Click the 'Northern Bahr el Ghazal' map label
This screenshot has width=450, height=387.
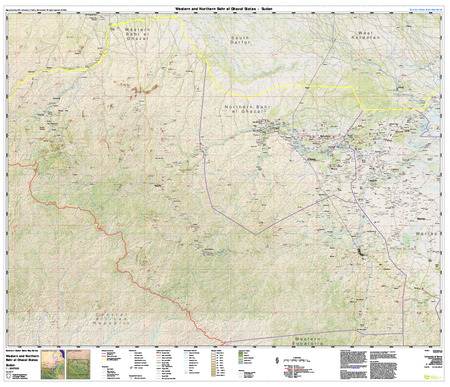click(247, 109)
